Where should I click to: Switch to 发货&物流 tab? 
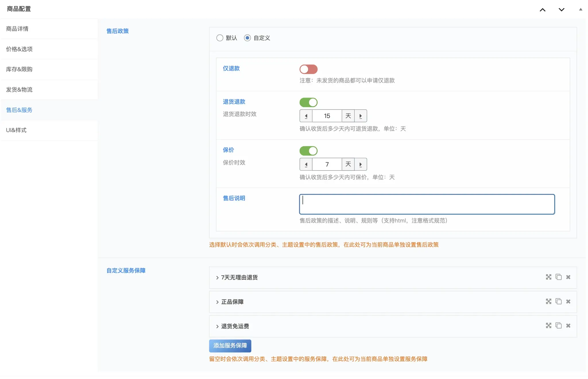point(19,90)
